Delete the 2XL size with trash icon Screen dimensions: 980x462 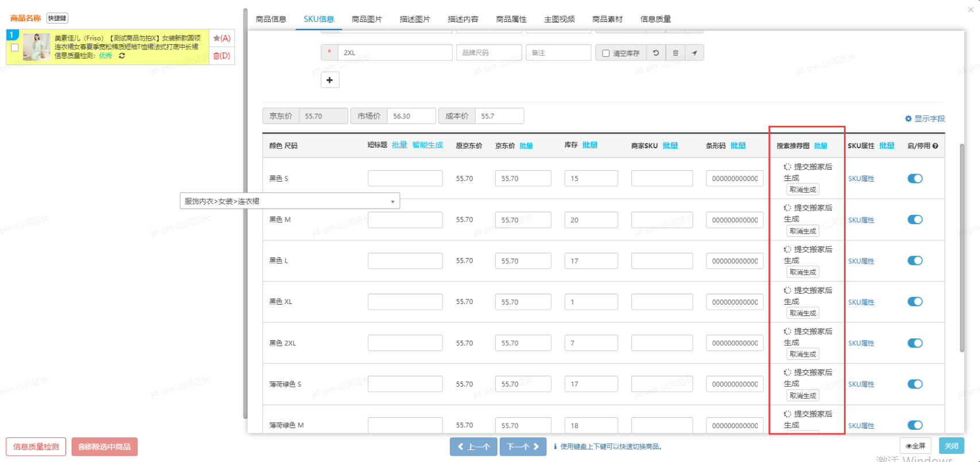pyautogui.click(x=676, y=53)
